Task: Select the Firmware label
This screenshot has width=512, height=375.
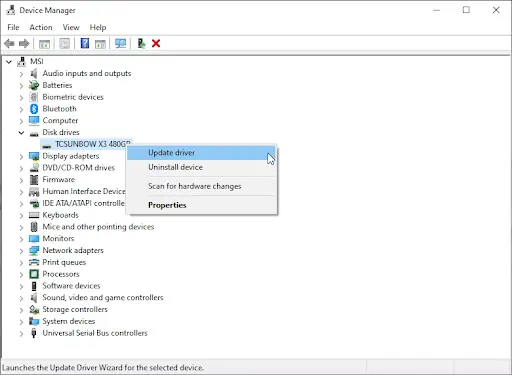Action: coord(59,179)
